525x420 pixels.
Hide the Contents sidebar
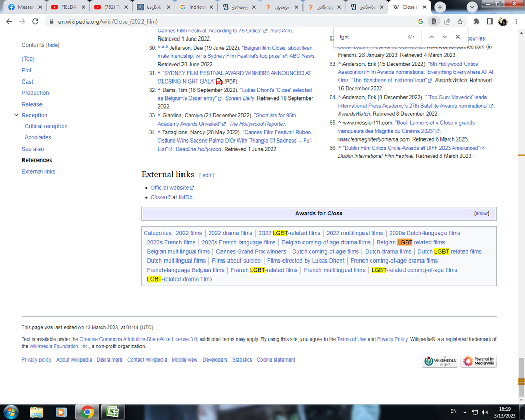click(x=53, y=45)
